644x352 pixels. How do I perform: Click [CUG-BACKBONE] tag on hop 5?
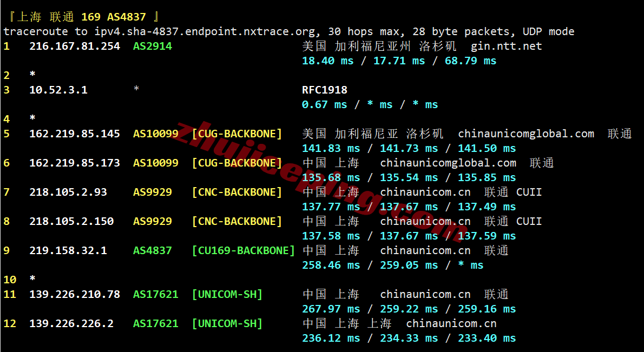(237, 134)
